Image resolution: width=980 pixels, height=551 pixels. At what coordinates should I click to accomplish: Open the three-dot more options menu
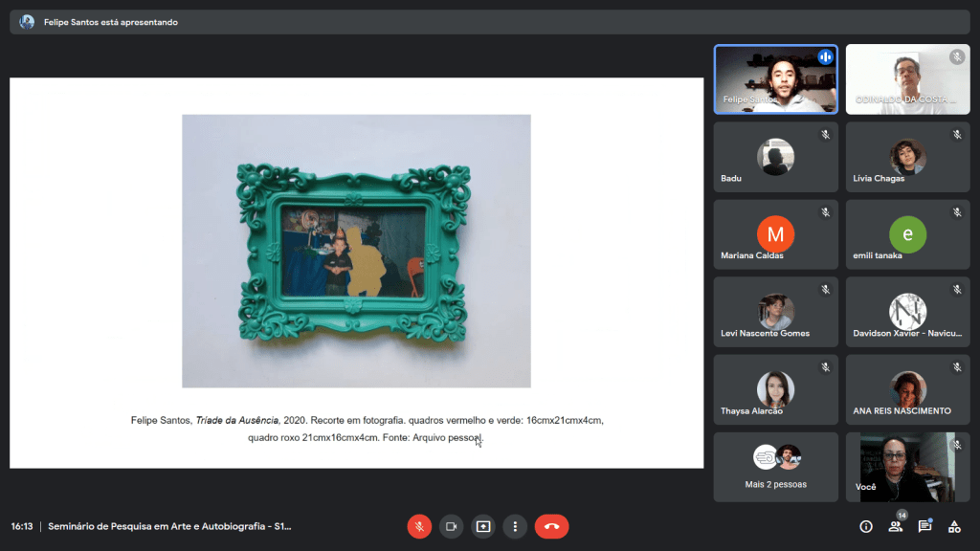click(x=515, y=526)
